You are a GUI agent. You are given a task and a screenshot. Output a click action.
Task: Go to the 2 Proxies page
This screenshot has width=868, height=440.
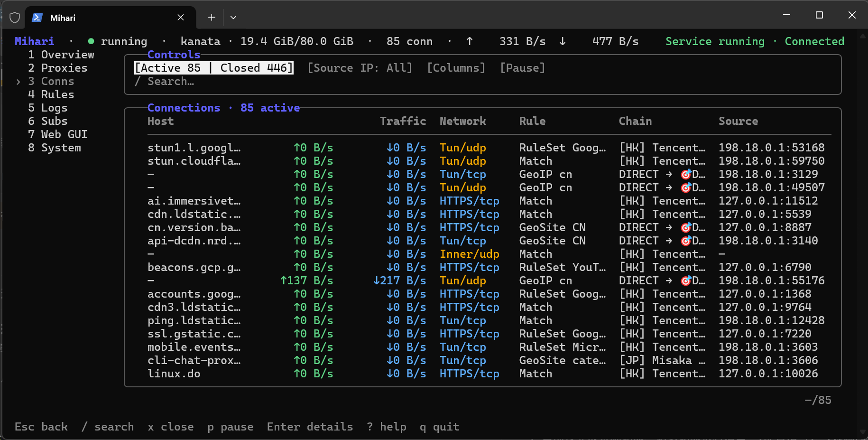58,68
